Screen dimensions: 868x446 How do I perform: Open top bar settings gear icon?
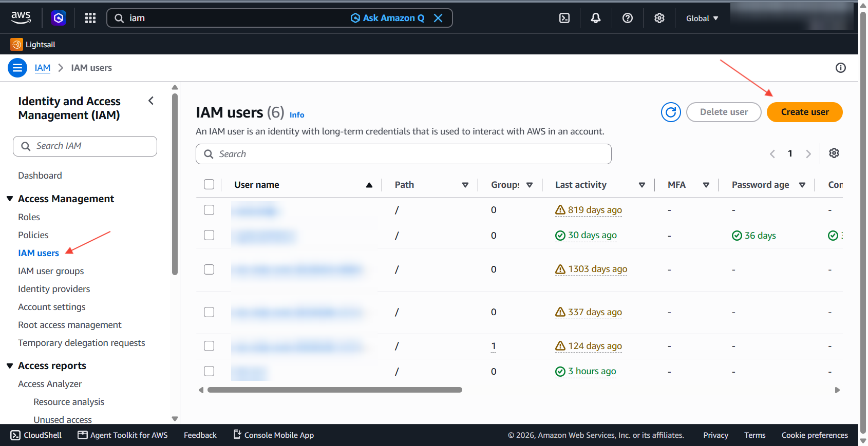coord(659,18)
